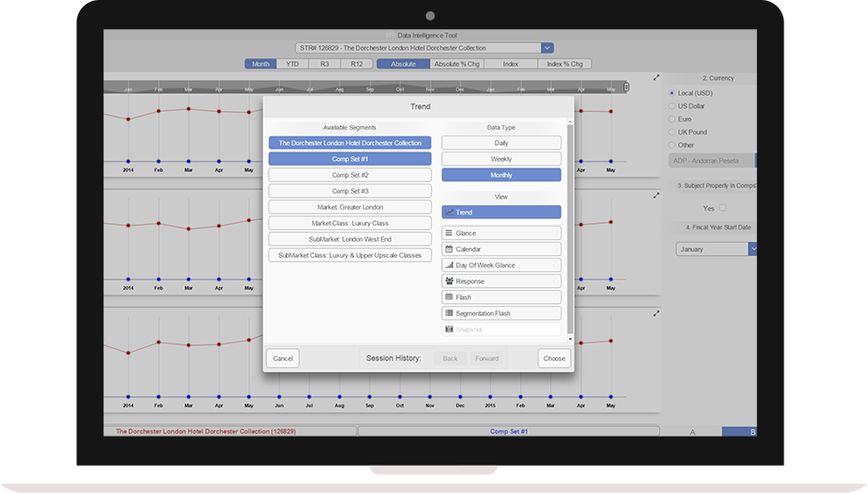Select UK Pound currency radio
Screen dimensions: 868x493
tap(671, 132)
